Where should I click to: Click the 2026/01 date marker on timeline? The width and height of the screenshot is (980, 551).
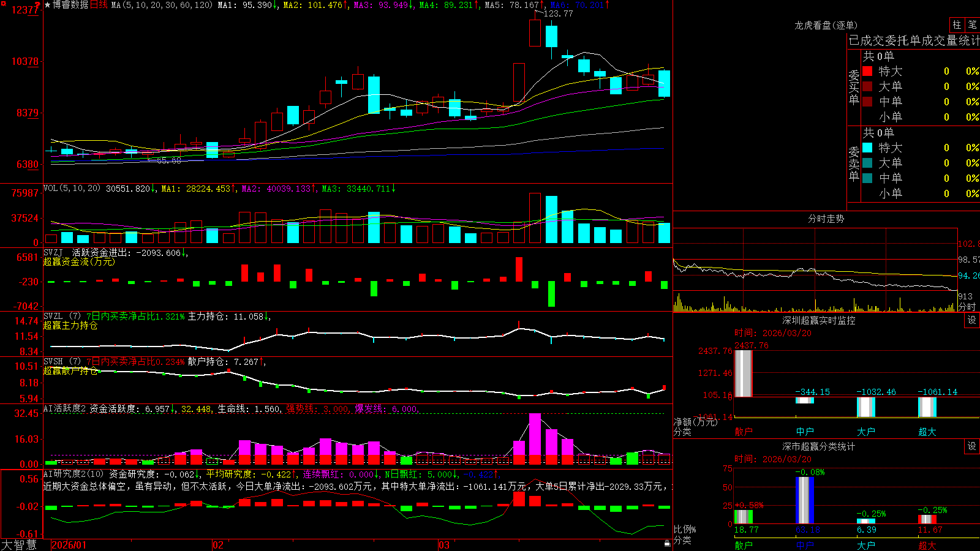pyautogui.click(x=69, y=545)
